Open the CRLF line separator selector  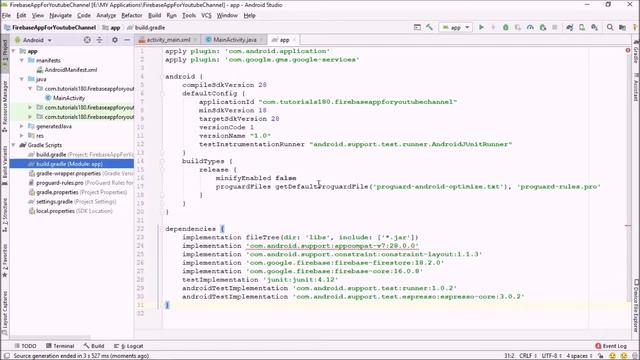[x=527, y=356]
